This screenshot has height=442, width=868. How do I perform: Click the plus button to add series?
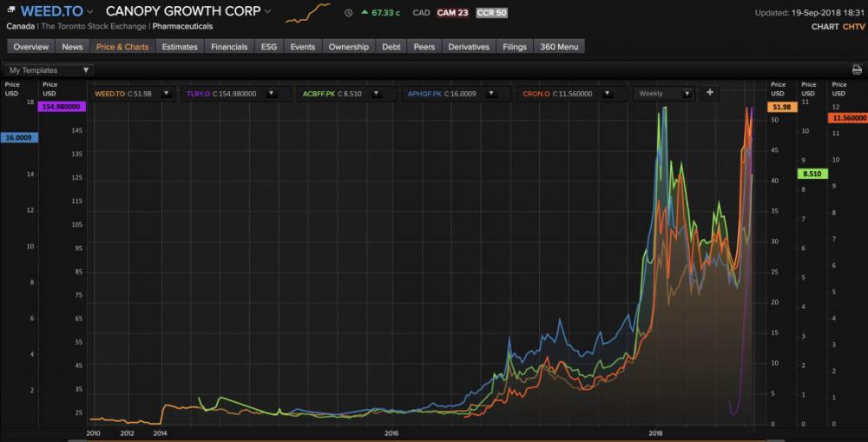tap(710, 93)
